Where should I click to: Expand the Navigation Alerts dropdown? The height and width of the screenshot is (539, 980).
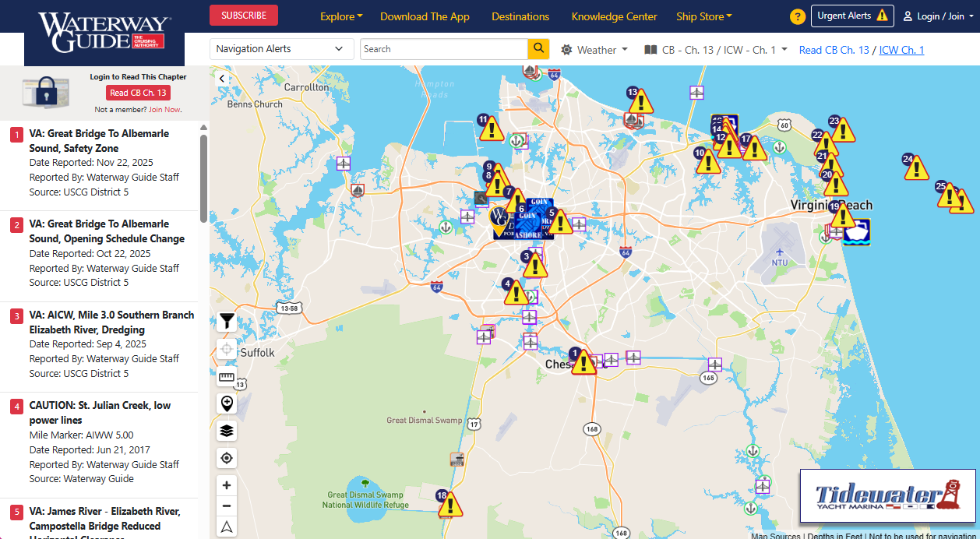click(x=281, y=49)
